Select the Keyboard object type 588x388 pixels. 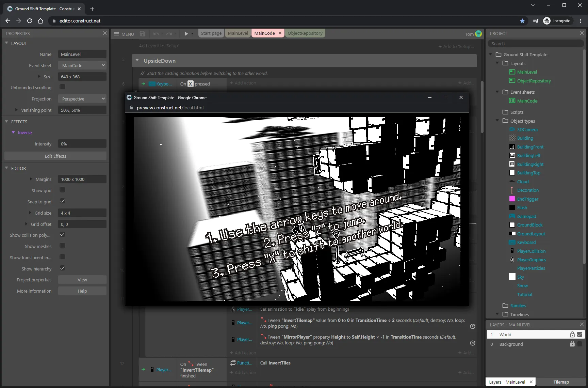pos(526,242)
